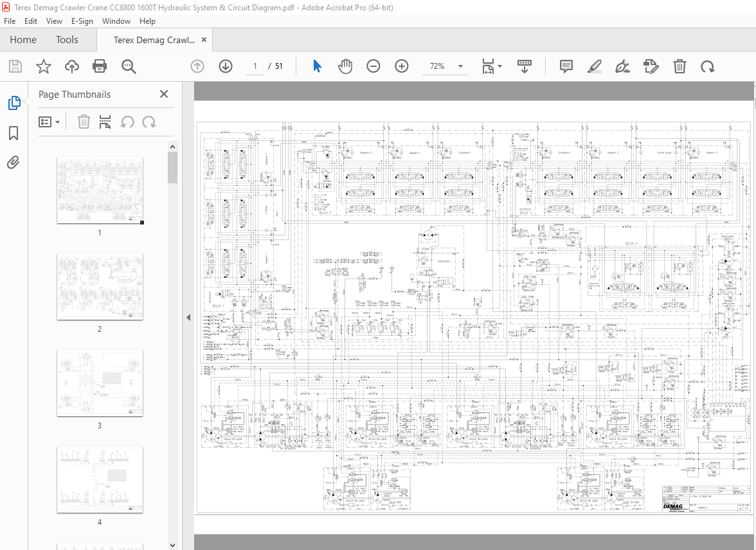
Task: Switch to the Tools tab
Action: tap(67, 40)
